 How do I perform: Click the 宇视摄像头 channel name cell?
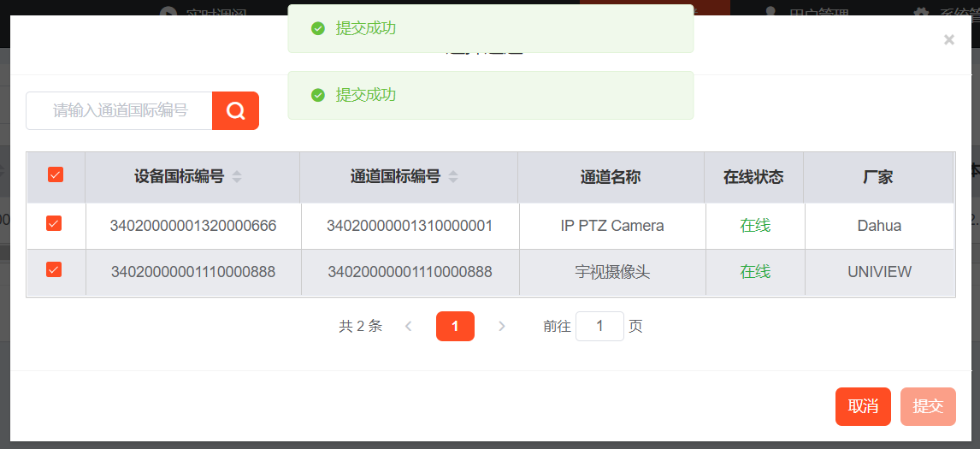612,272
